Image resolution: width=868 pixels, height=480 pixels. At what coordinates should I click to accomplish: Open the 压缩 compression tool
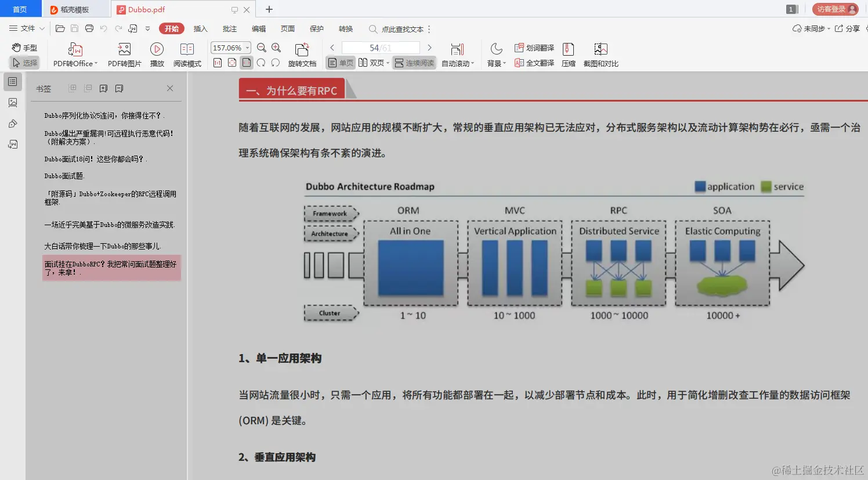pos(568,54)
